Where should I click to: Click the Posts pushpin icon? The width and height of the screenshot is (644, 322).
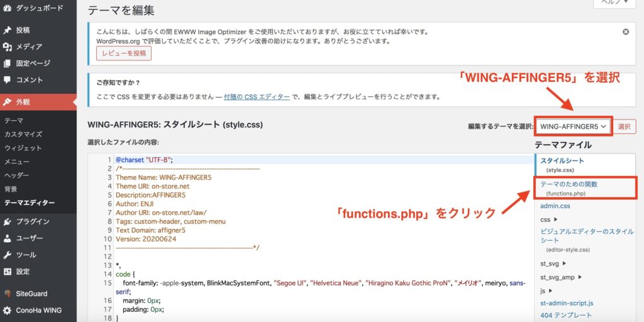(x=7, y=30)
